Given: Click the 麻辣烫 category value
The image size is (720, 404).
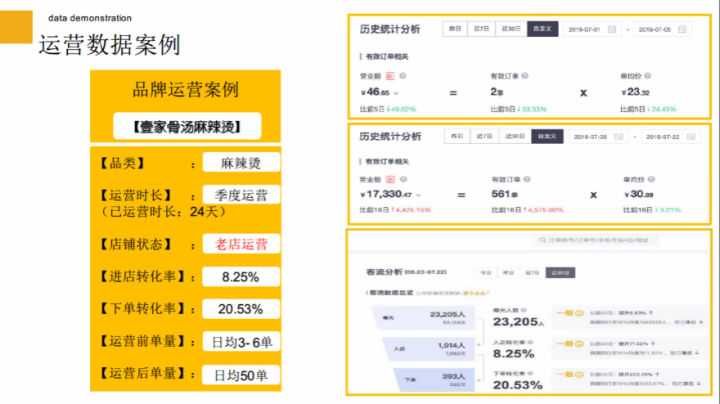Looking at the screenshot, I should (x=241, y=163).
